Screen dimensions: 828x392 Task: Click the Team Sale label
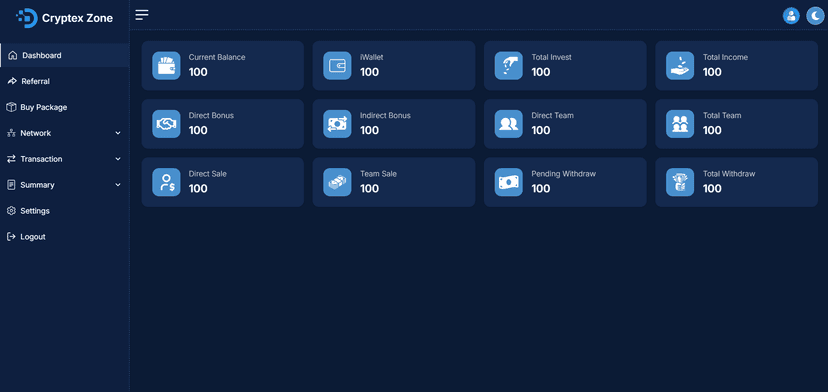[378, 173]
